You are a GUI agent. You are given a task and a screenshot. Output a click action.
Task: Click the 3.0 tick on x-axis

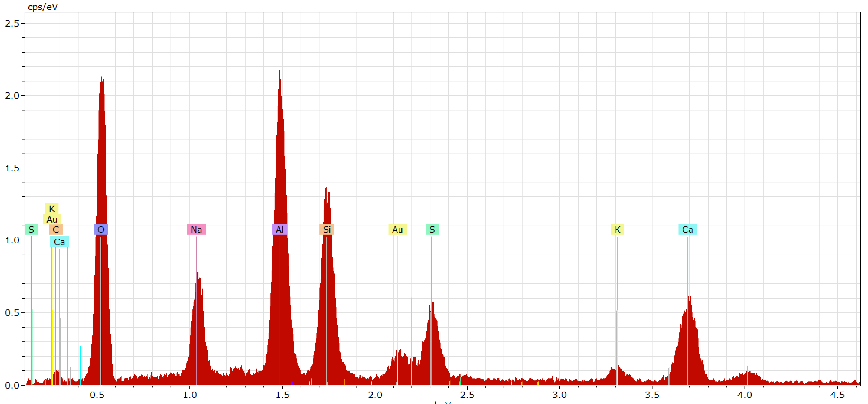(x=559, y=395)
